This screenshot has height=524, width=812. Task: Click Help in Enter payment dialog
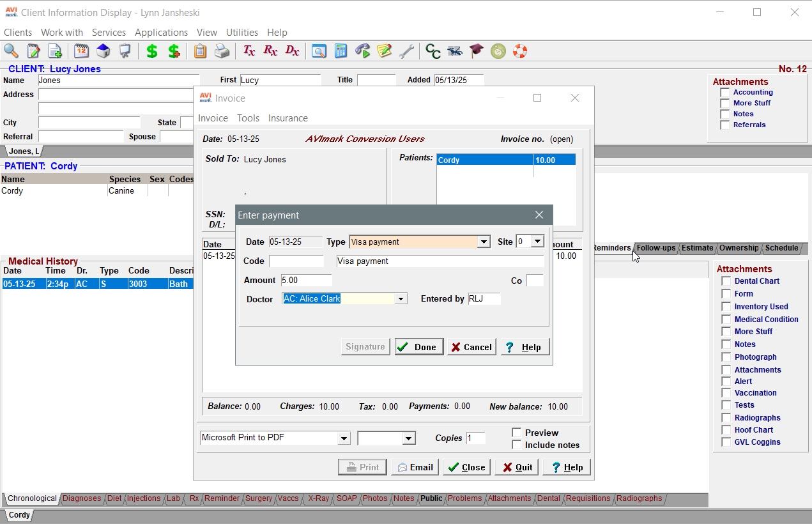coord(525,347)
